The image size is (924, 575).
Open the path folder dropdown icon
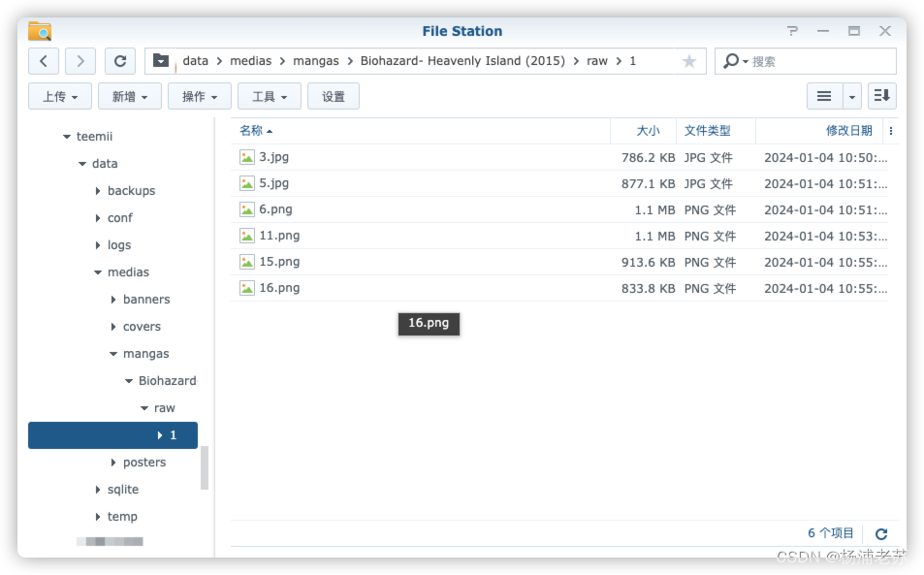click(x=160, y=61)
